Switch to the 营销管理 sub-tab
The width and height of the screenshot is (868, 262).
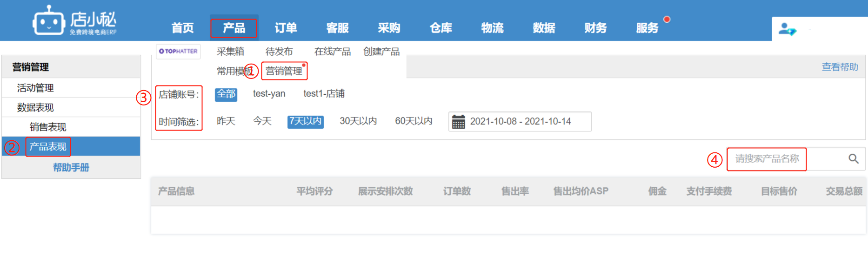click(284, 71)
